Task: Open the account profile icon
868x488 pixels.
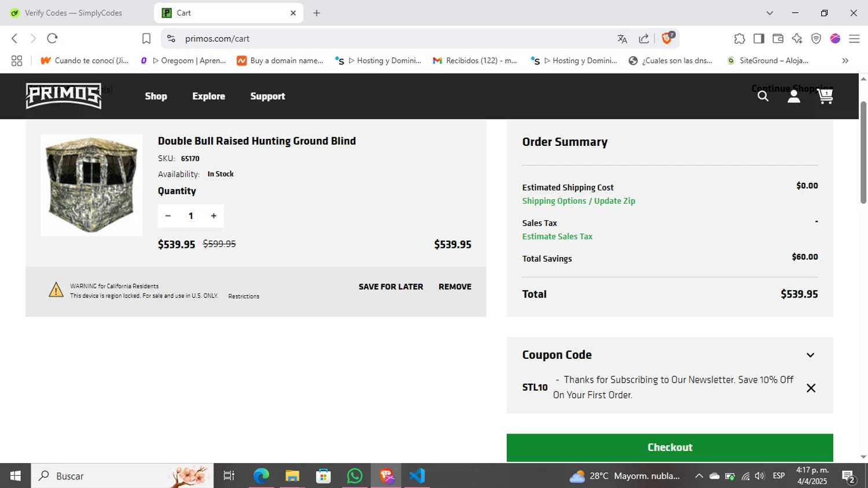Action: [x=794, y=96]
